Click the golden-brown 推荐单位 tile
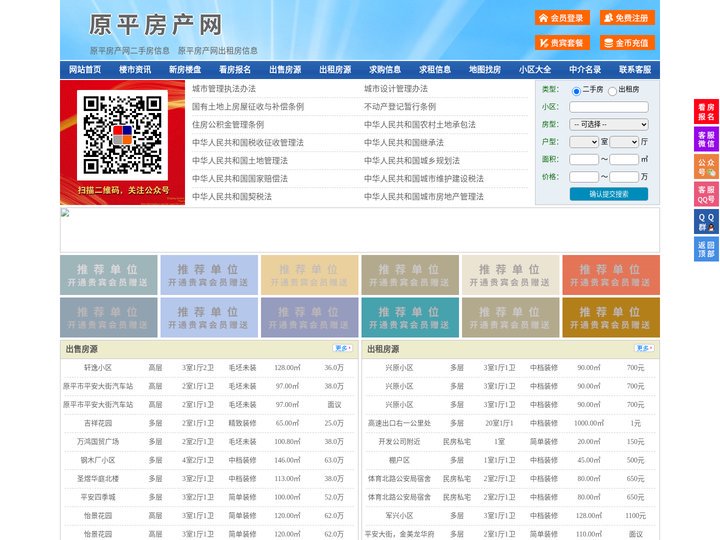Image resolution: width=720 pixels, height=540 pixels. point(611,317)
